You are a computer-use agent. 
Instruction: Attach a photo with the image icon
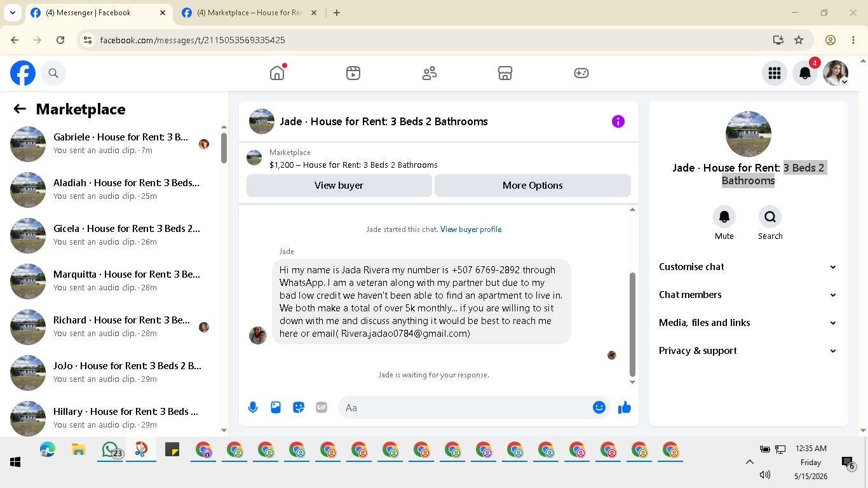coord(276,407)
